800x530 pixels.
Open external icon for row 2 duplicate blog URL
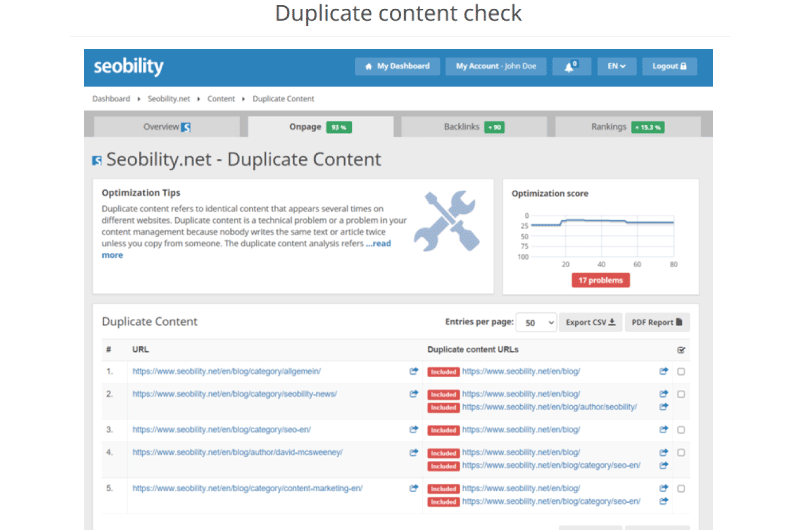click(663, 394)
